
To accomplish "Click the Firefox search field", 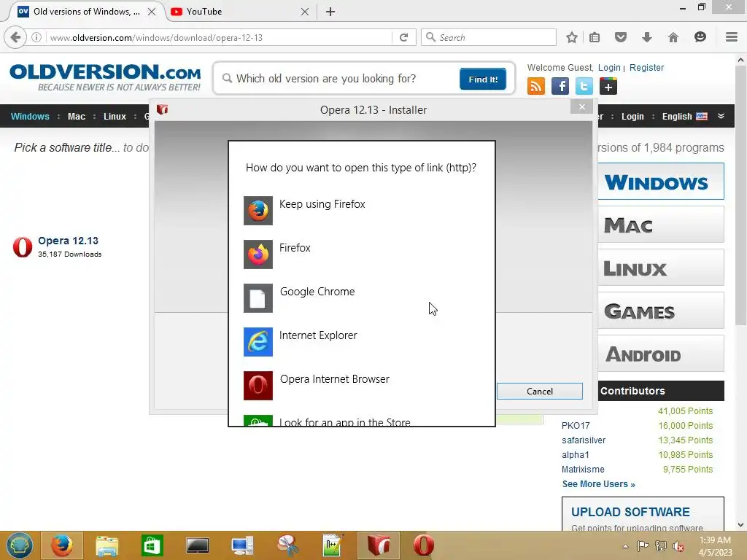I will (x=489, y=37).
